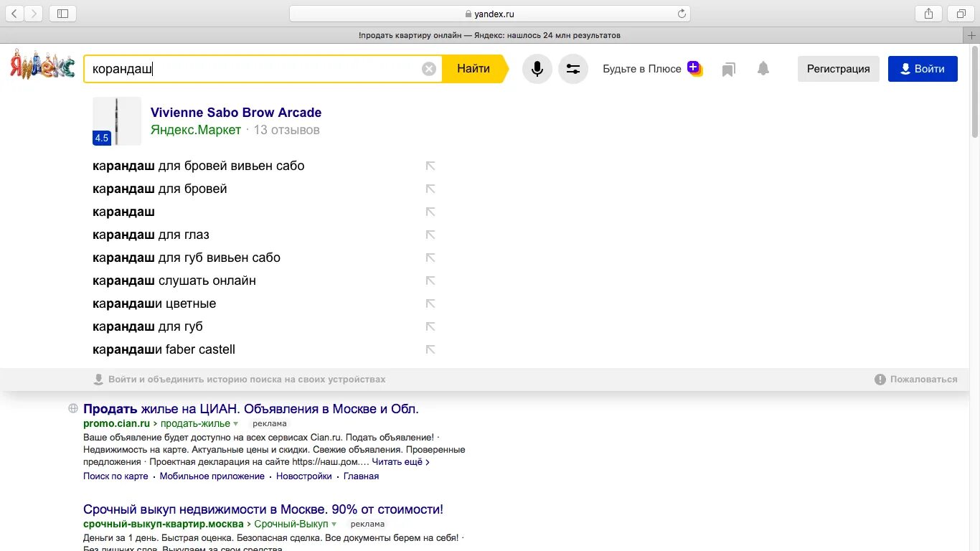The height and width of the screenshot is (551, 980).
Task: Open 'Поиск по карте' sitelink
Action: tap(116, 476)
